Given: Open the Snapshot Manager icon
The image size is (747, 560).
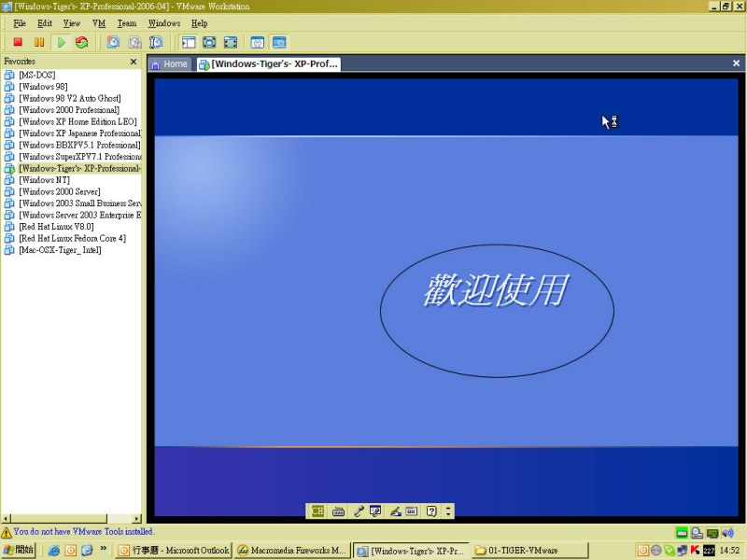Looking at the screenshot, I should pyautogui.click(x=156, y=42).
